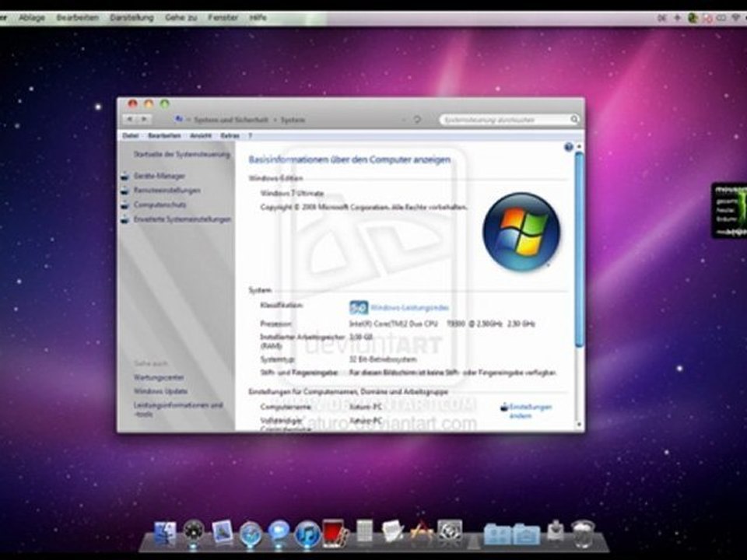Click the 3,00 GB RAM value
This screenshot has height=560, width=747.
click(360, 337)
